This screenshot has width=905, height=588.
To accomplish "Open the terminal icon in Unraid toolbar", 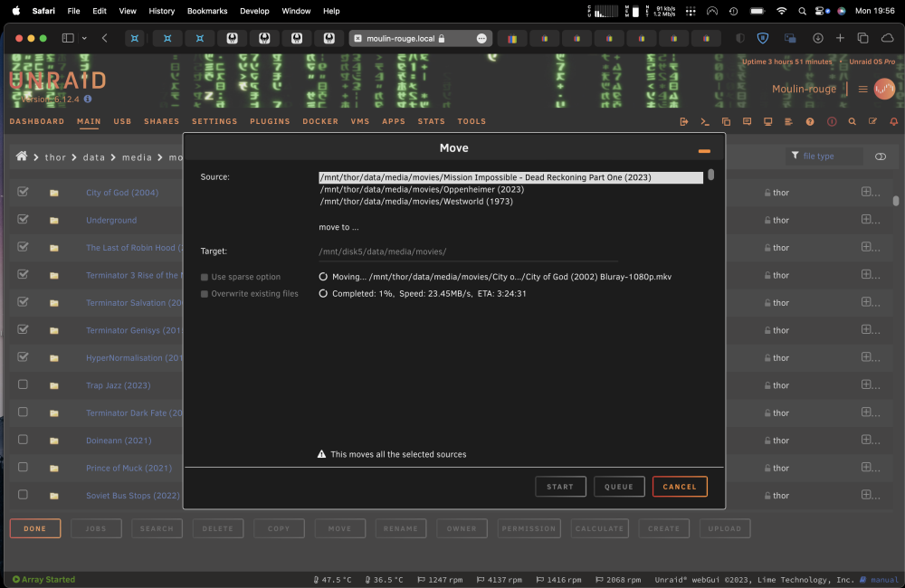I will [705, 122].
